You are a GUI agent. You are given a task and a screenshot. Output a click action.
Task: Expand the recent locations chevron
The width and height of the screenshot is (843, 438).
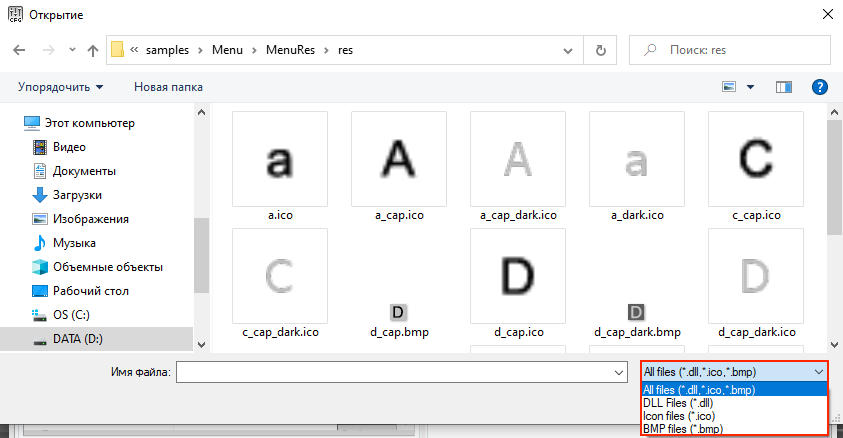(x=71, y=50)
